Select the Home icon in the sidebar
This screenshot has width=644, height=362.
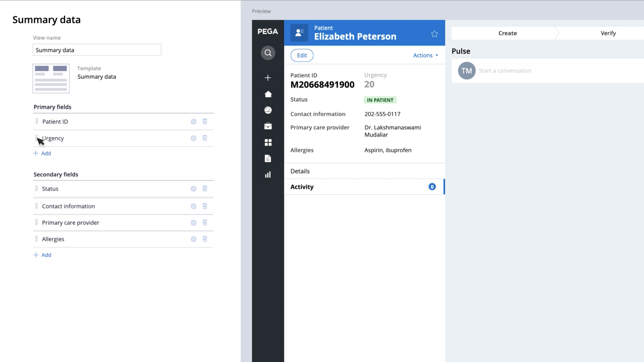(268, 94)
